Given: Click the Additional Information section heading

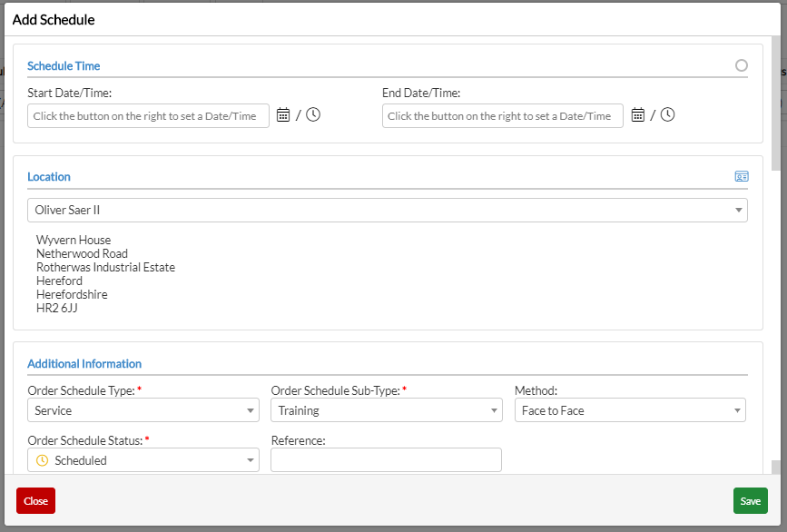Looking at the screenshot, I should [x=84, y=364].
